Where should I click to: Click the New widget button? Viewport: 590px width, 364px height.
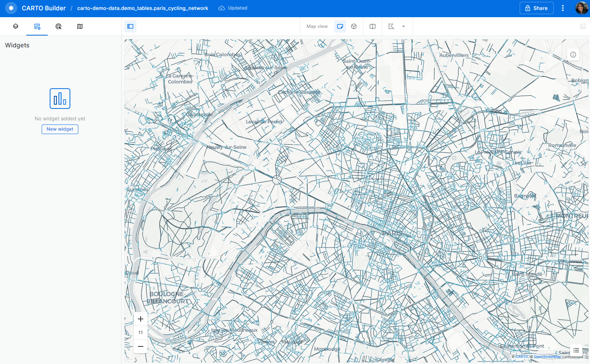click(60, 129)
